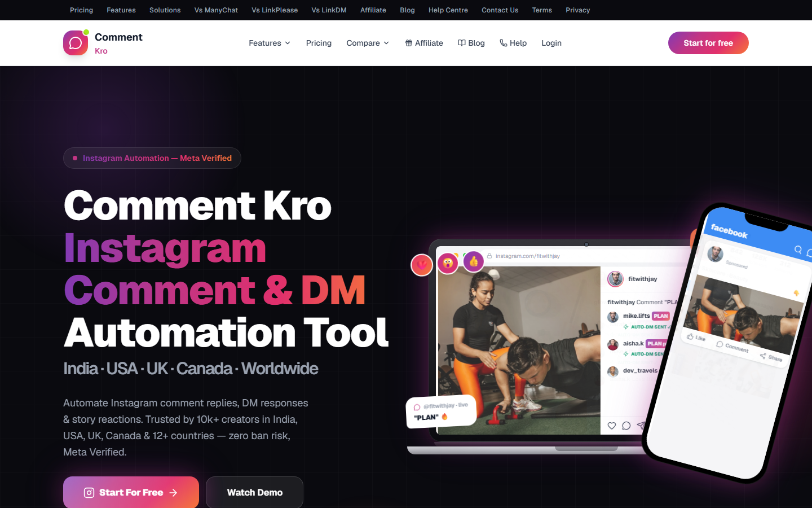Viewport: 812px width, 508px height.
Task: Open the Contact Us page
Action: tap(500, 10)
